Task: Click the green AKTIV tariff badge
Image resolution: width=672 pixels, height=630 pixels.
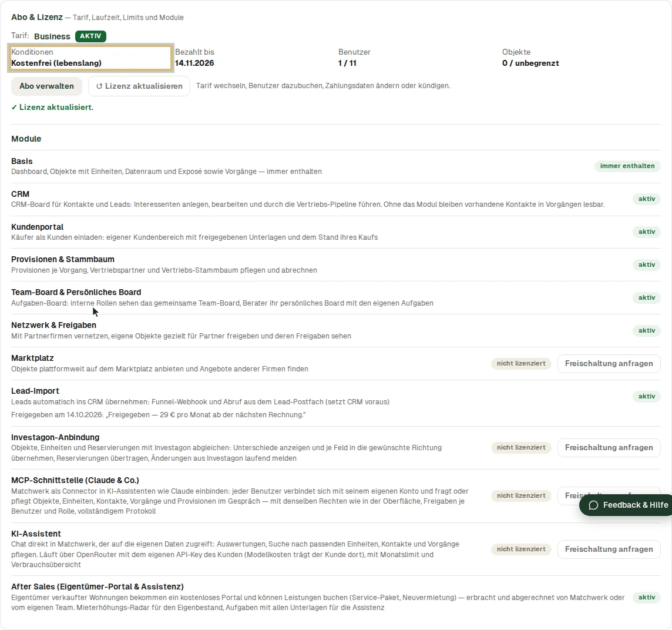Action: [x=90, y=36]
